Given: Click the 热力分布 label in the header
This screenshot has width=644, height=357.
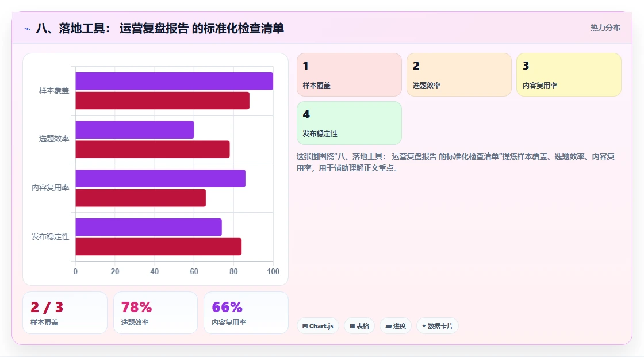Looking at the screenshot, I should pos(605,28).
